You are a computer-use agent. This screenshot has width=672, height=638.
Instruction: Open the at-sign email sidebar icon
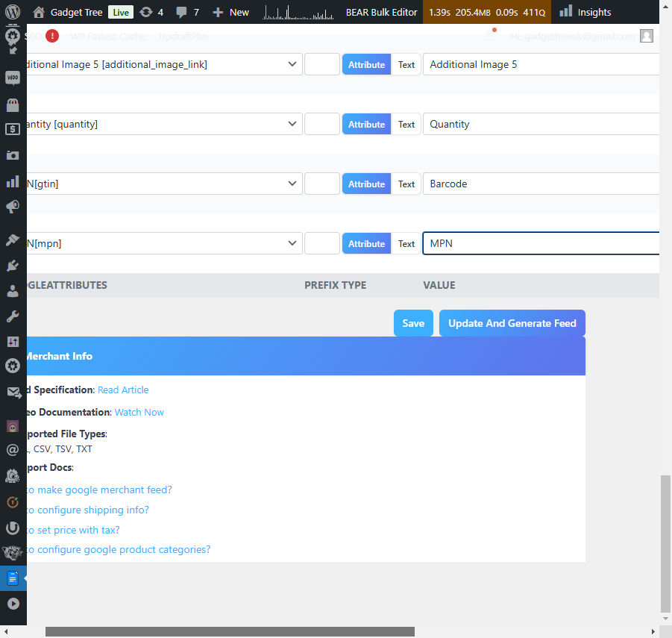13,450
